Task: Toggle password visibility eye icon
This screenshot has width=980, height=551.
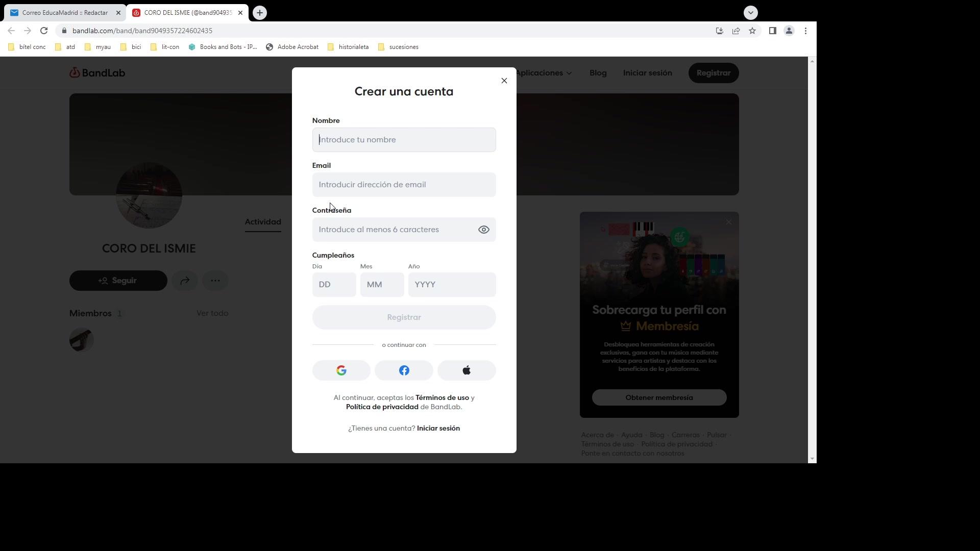Action: 483,230
